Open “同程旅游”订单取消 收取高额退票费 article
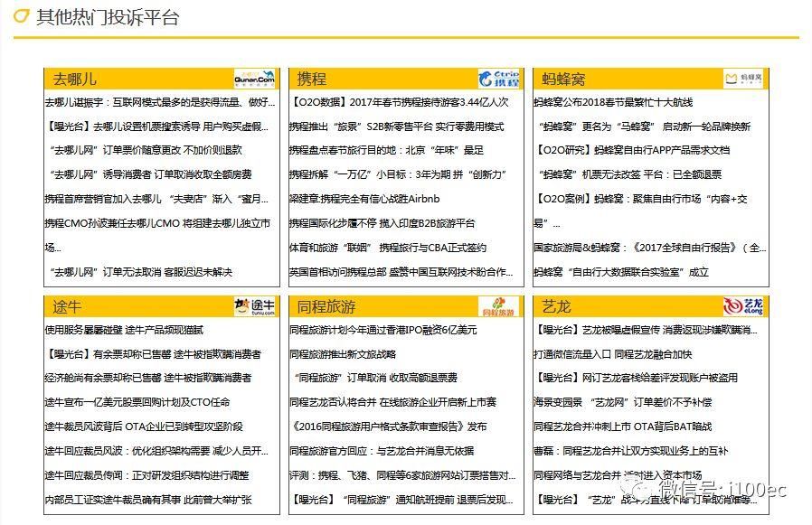 pos(376,378)
